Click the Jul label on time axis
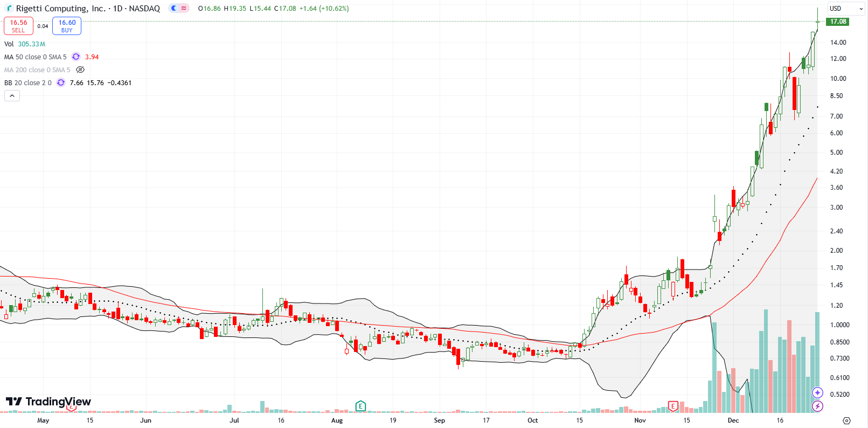The image size is (868, 428). coord(234,420)
